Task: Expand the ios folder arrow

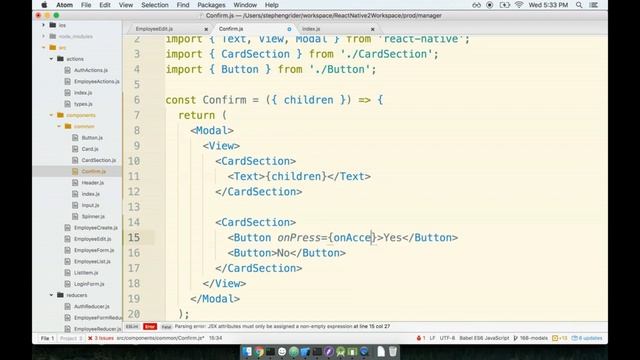Action: [44, 25]
